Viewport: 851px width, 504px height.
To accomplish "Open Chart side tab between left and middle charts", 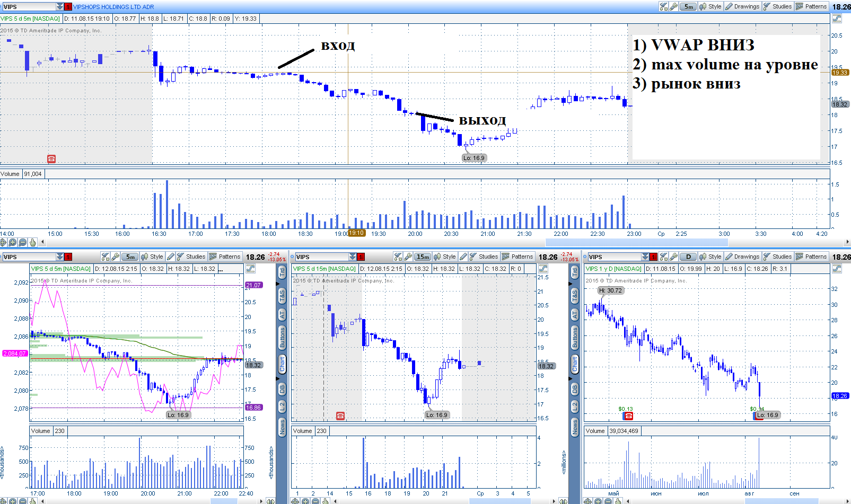I will click(x=282, y=364).
